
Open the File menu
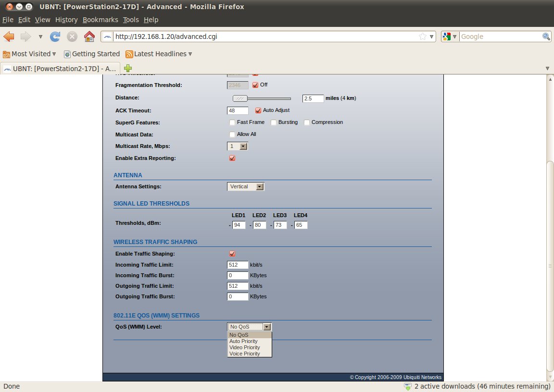8,20
